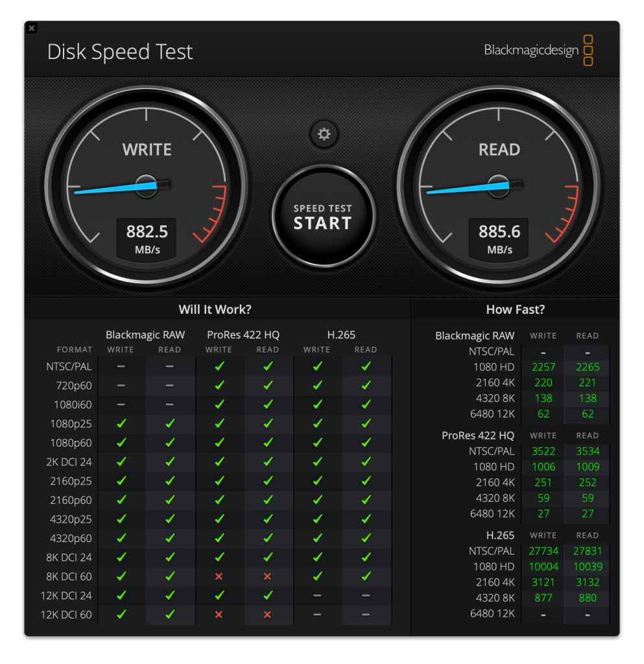The width and height of the screenshot is (644, 664).
Task: Click the H.265 section title in How Fast panel
Action: click(500, 536)
